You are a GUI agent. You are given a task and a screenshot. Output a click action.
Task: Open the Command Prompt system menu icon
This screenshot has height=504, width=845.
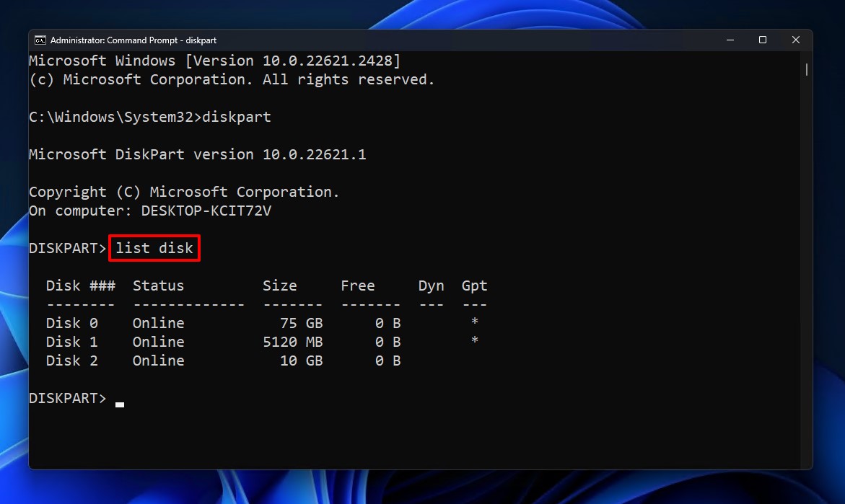[40, 40]
